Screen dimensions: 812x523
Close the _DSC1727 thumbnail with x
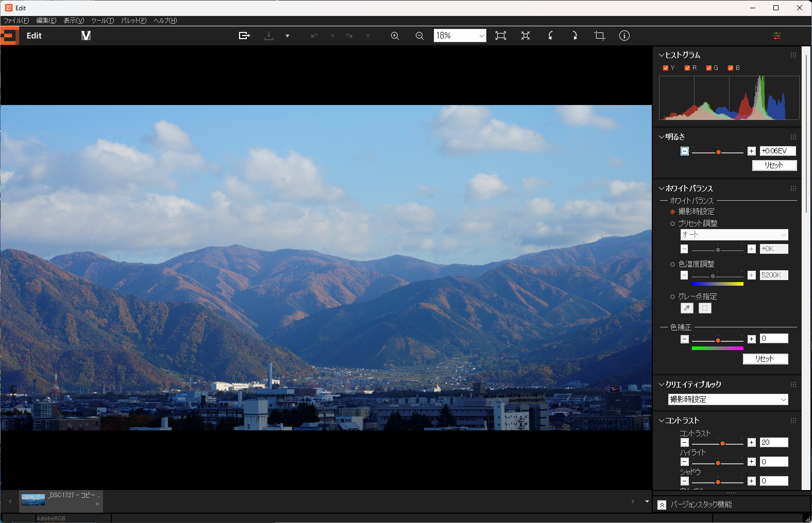click(x=97, y=504)
